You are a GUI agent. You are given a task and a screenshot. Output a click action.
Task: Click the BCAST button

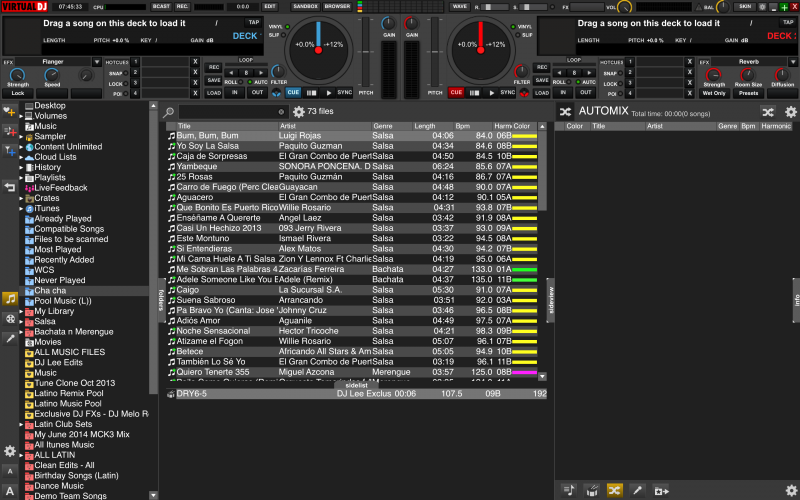[161, 7]
